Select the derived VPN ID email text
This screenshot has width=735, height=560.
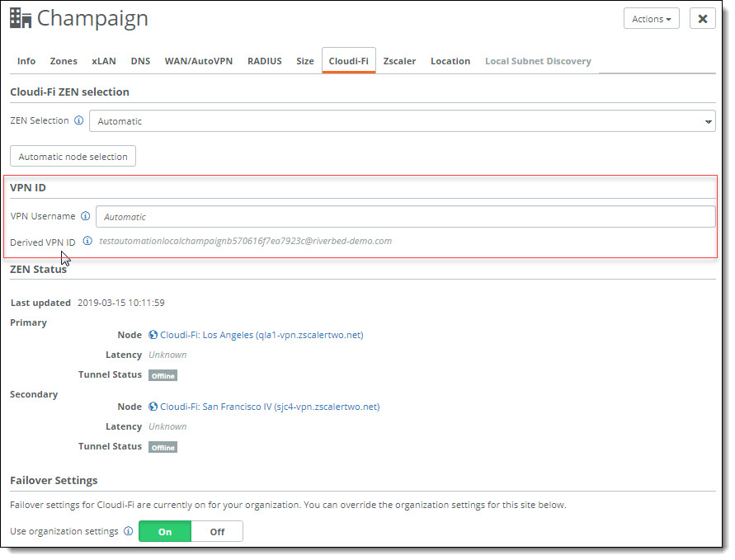pos(245,241)
